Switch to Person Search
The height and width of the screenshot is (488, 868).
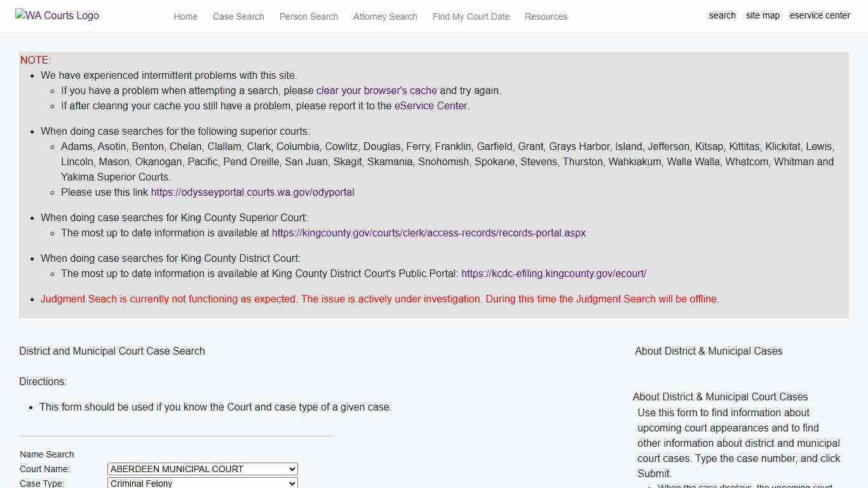tap(308, 17)
